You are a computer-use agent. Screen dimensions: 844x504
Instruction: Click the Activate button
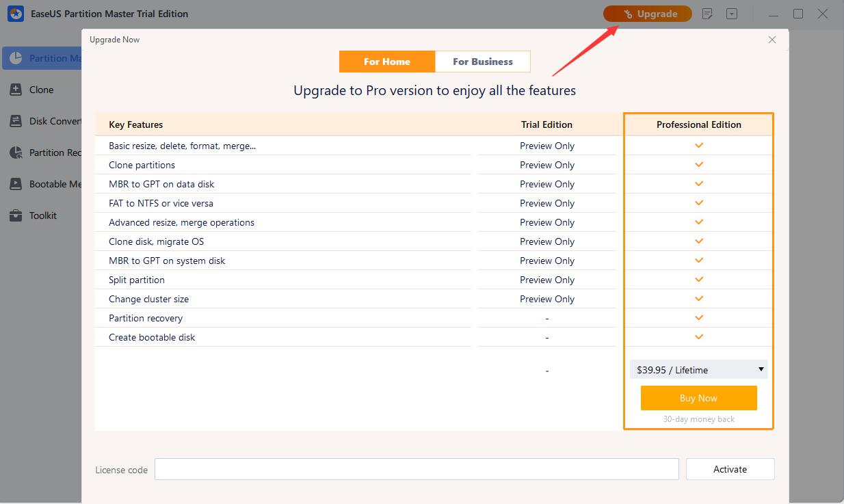pyautogui.click(x=730, y=469)
